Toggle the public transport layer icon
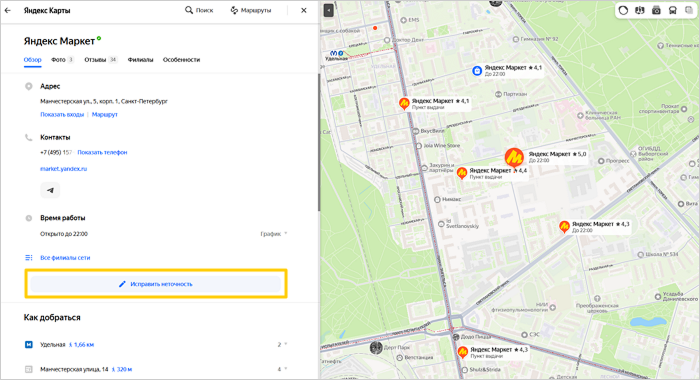The image size is (700, 380). (672, 10)
